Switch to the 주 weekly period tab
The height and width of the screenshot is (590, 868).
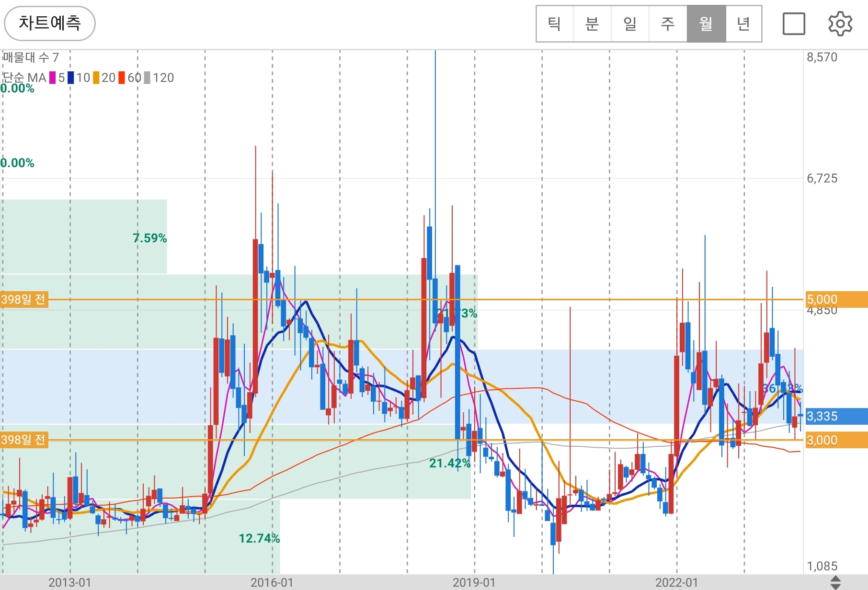[668, 23]
